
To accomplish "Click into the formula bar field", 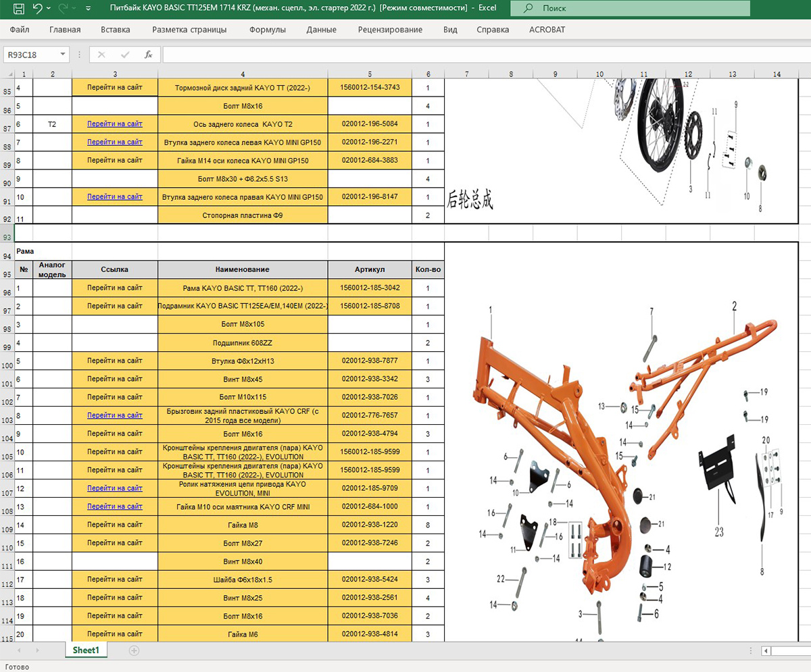I will (485, 54).
